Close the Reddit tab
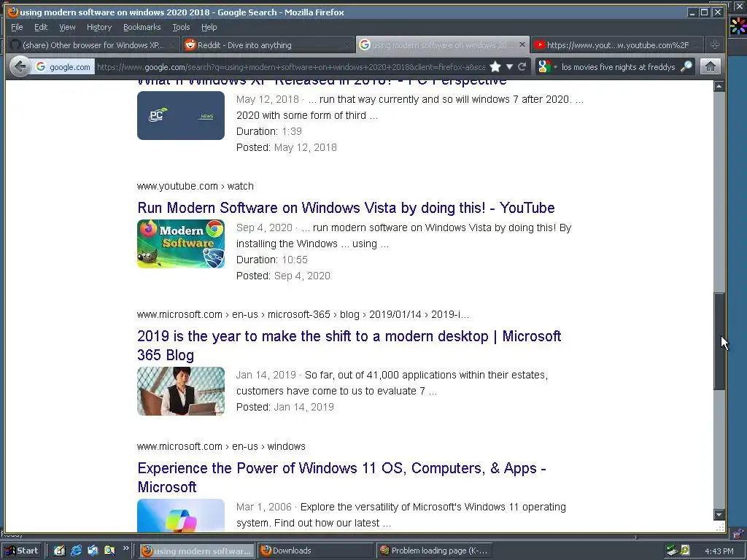Viewport: 747px width, 560px height. tap(347, 45)
